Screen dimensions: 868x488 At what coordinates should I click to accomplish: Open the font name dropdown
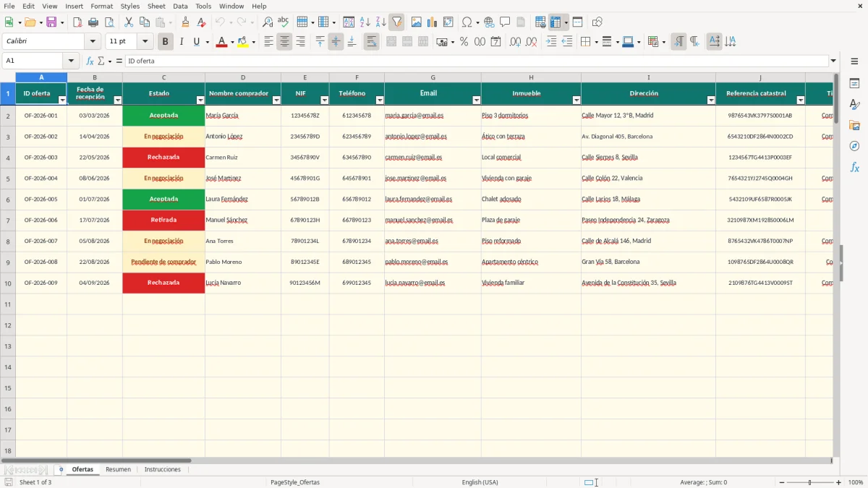[93, 42]
